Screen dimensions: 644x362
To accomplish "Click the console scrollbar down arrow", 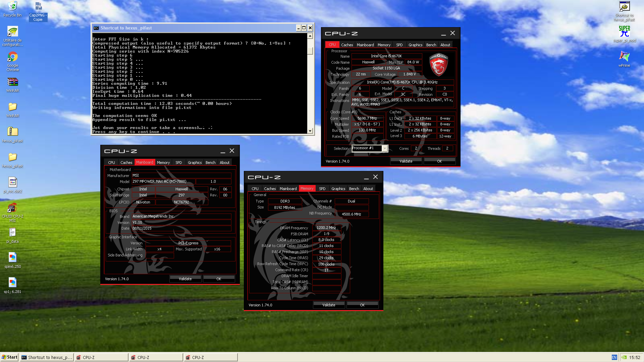I will [x=310, y=131].
